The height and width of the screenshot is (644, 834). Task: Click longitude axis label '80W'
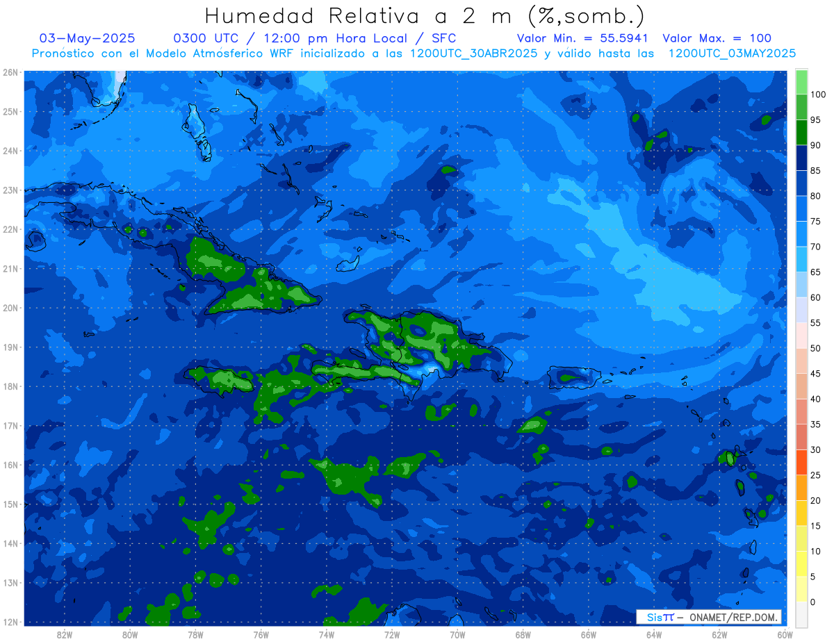tap(130, 634)
